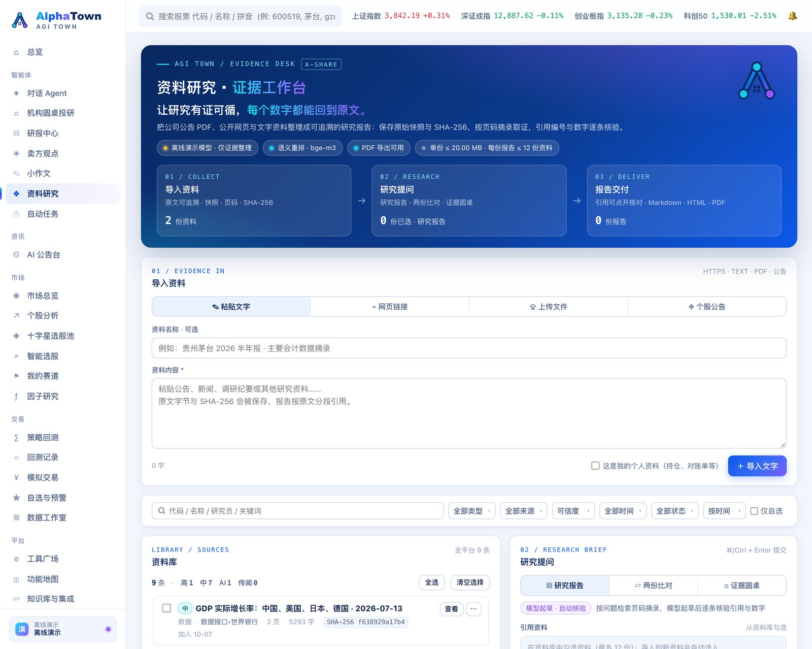Click the 市场总览 sidebar icon
Image resolution: width=812 pixels, height=649 pixels.
tap(16, 296)
